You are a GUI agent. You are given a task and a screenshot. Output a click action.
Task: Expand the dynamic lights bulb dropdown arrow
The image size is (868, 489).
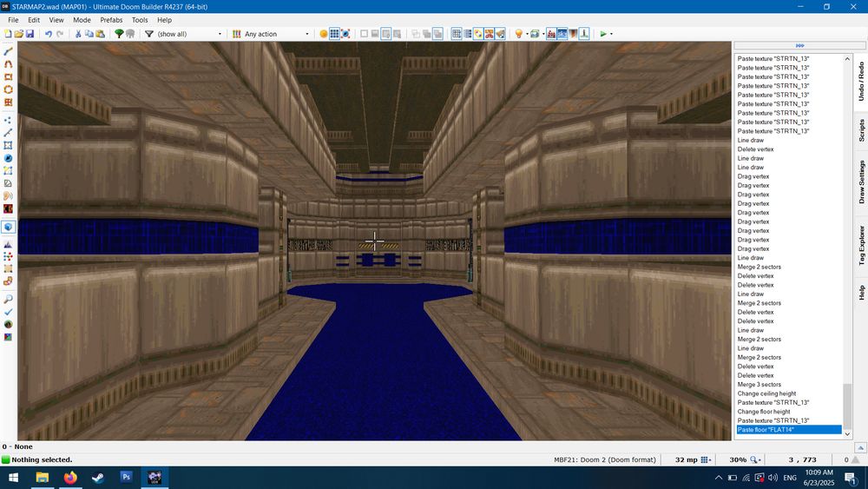pyautogui.click(x=527, y=34)
